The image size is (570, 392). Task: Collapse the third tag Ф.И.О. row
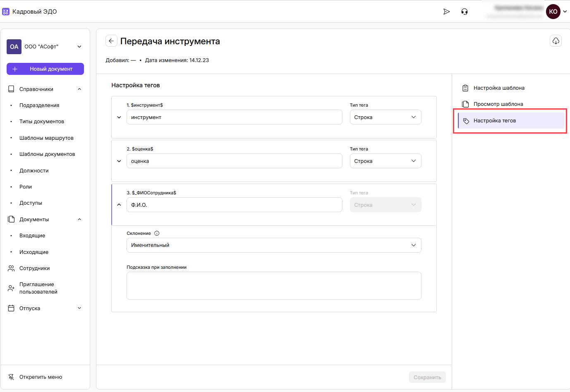click(119, 205)
